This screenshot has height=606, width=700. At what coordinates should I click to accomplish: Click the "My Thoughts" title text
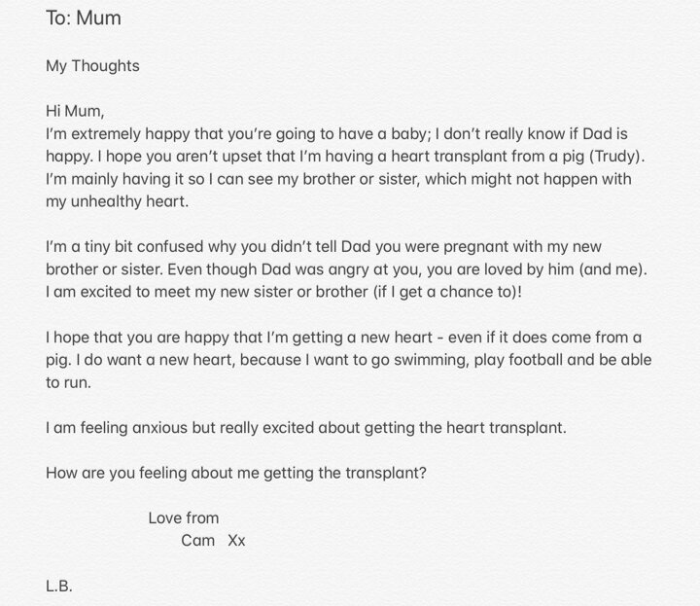pos(92,66)
